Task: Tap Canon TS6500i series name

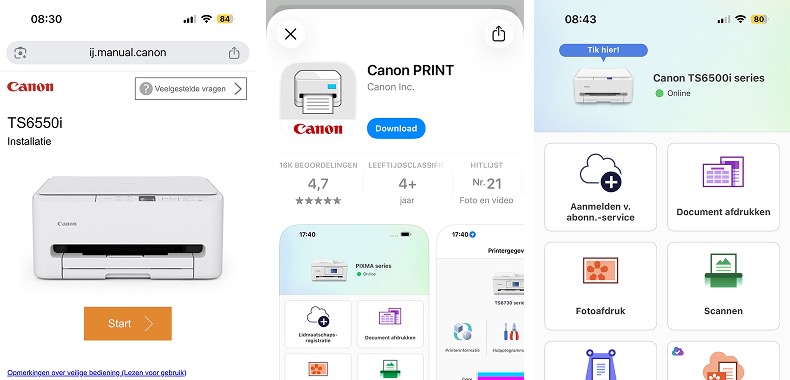Action: pos(708,78)
